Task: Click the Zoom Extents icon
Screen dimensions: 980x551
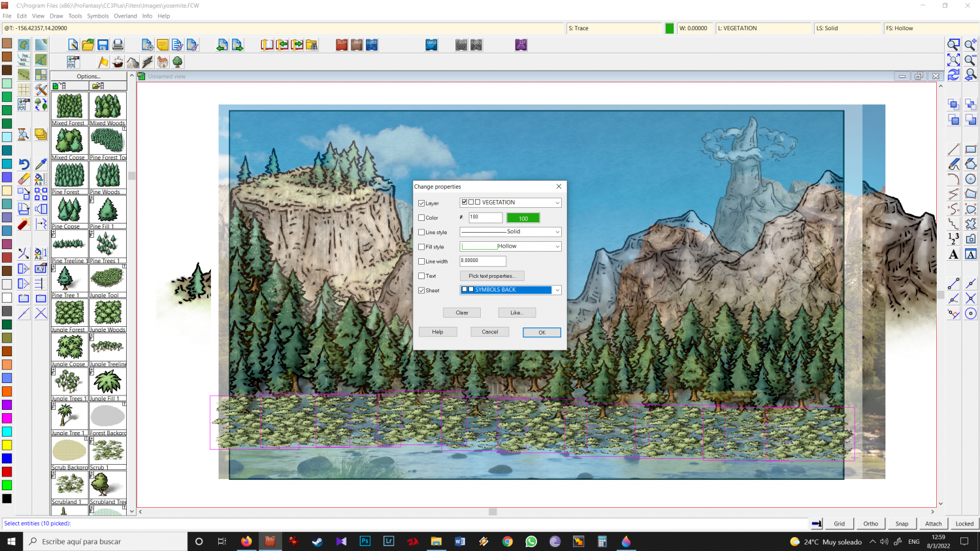Action: 954,59
